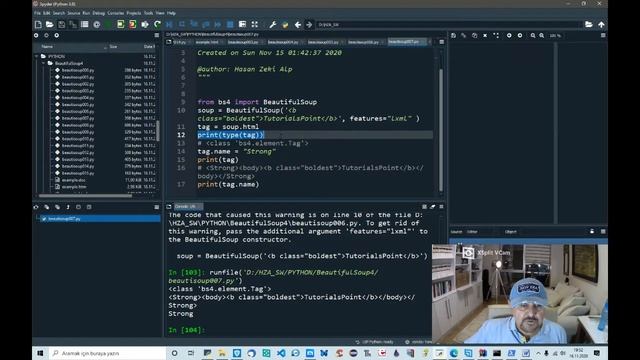The height and width of the screenshot is (360, 640).
Task: Click on line 14 tag.name = "Strong"
Action: (x=237, y=151)
